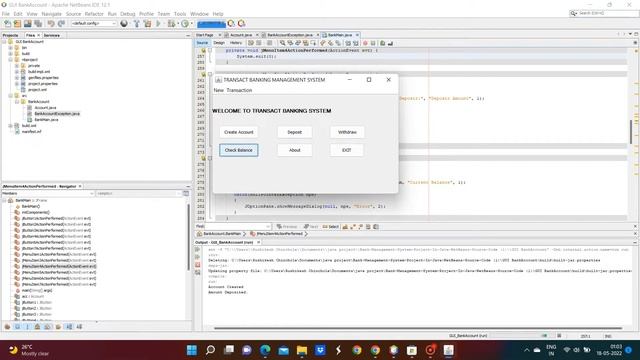640x360 pixels.
Task: Click the Redo arrow in the main toolbar
Action: 61,24
